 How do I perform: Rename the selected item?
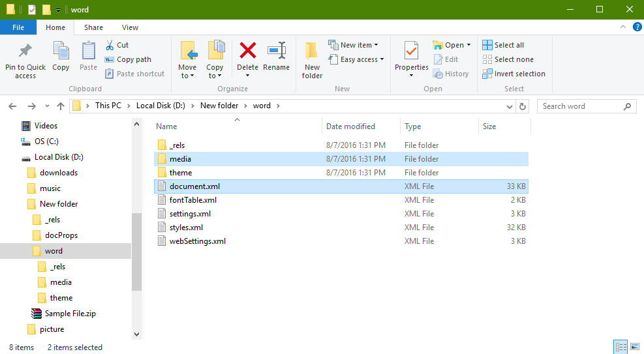click(277, 57)
